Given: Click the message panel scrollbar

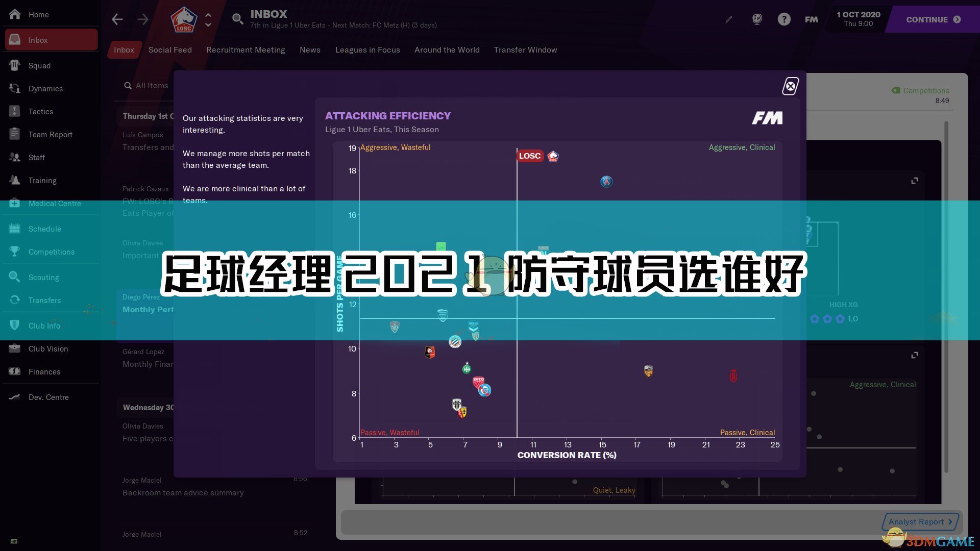Looking at the screenshot, I should click(x=946, y=296).
